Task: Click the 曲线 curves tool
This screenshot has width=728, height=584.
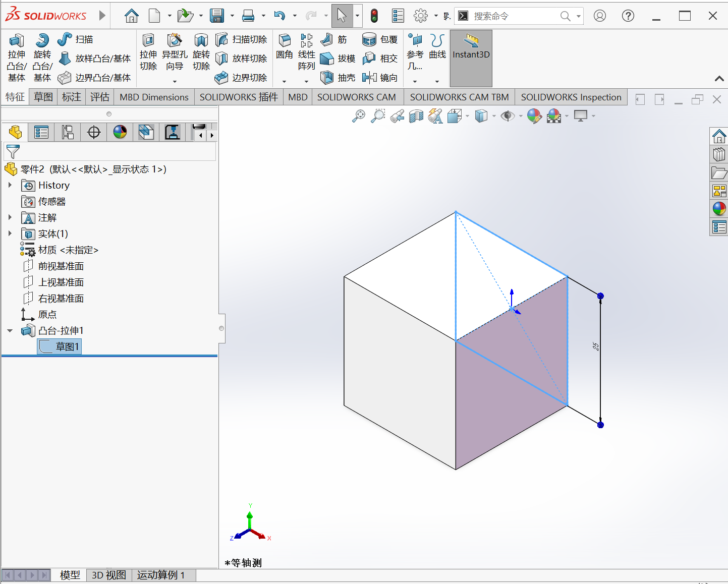Action: [437, 47]
